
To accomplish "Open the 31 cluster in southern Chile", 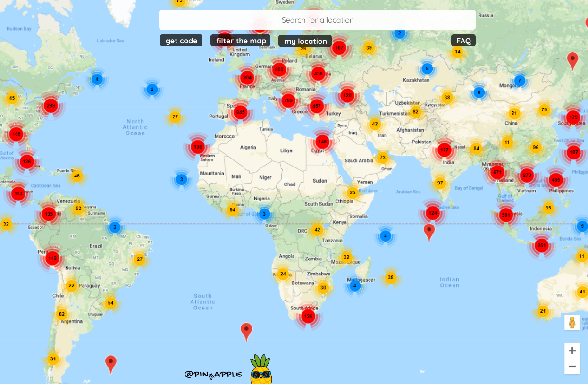I will [53, 359].
